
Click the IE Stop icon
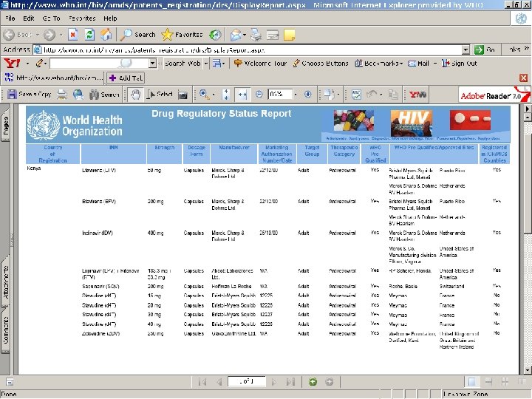[74, 35]
